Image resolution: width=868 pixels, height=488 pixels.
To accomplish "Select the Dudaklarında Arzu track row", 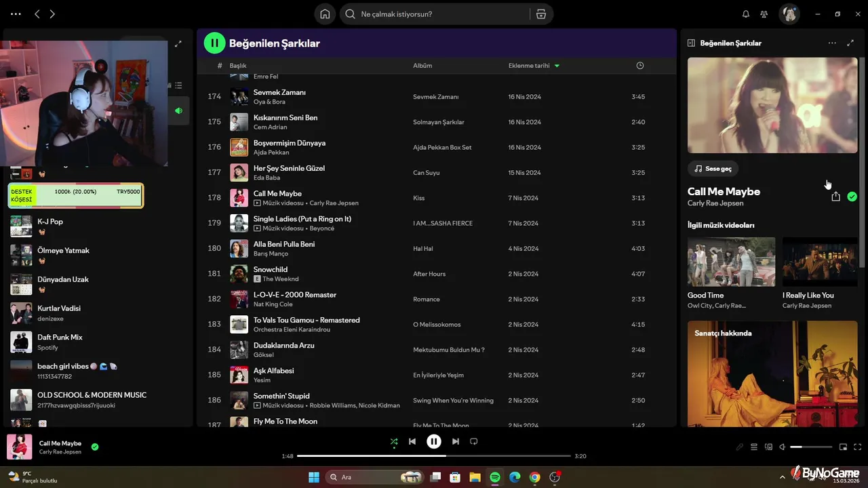I will pos(437,350).
